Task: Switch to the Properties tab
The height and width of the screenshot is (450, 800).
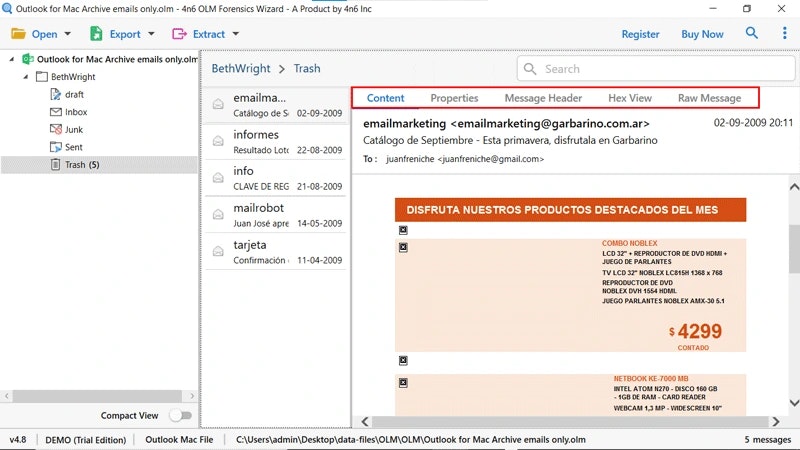Action: pyautogui.click(x=454, y=98)
